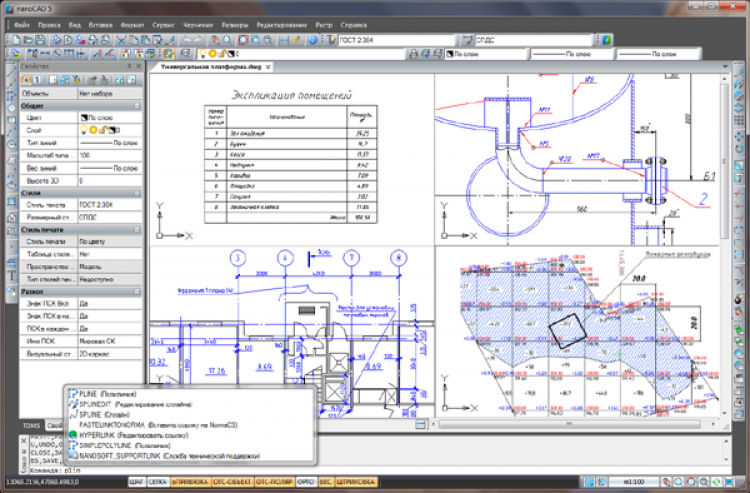
Task: Choose NANOSOFT_SUPPORTLINK suggestion
Action: pos(191,456)
